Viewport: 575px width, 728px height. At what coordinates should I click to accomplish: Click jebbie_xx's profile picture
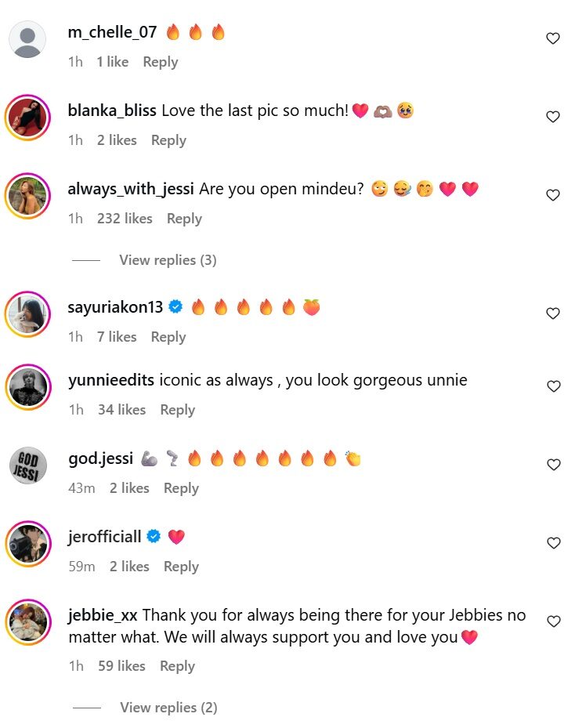point(27,623)
